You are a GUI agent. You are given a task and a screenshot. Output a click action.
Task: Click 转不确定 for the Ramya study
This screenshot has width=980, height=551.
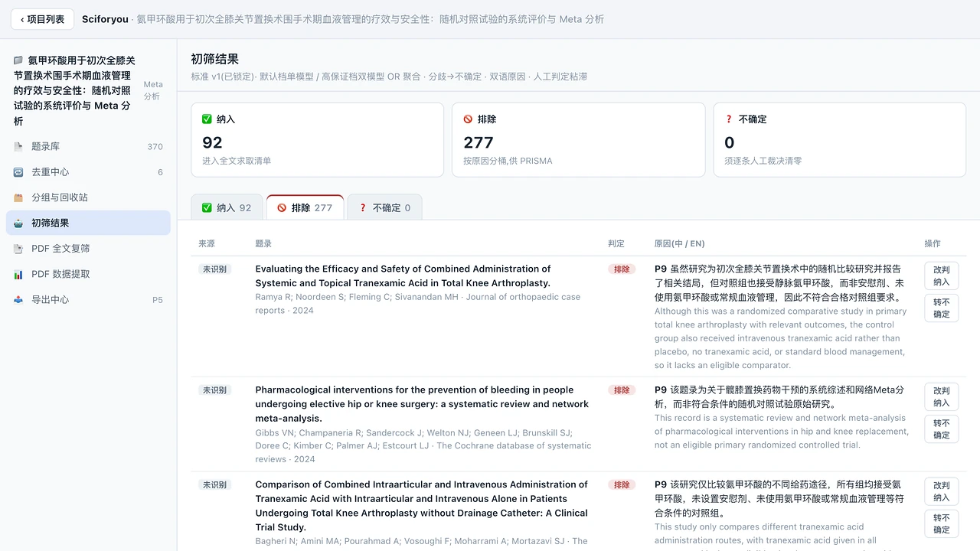[941, 308]
